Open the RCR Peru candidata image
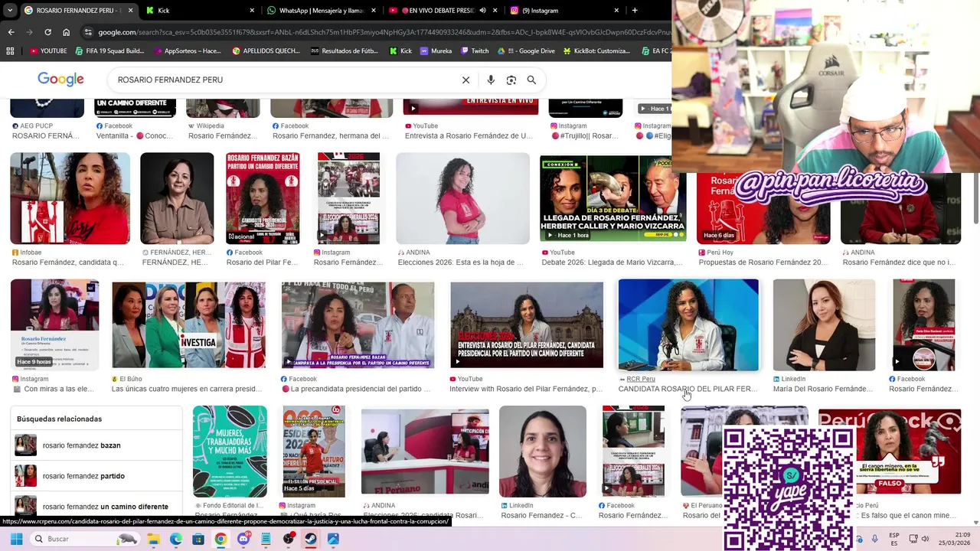Screen dimensions: 980x551 pos(688,324)
